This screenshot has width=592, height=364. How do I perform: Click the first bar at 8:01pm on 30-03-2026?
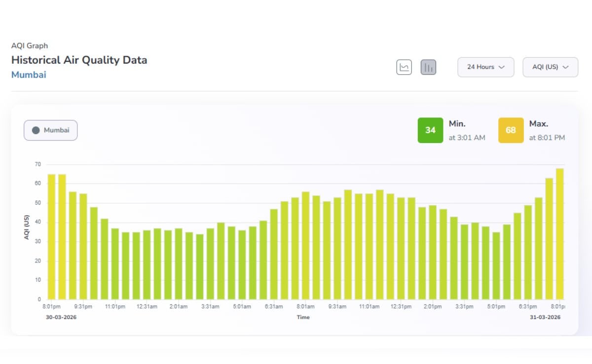(51, 237)
